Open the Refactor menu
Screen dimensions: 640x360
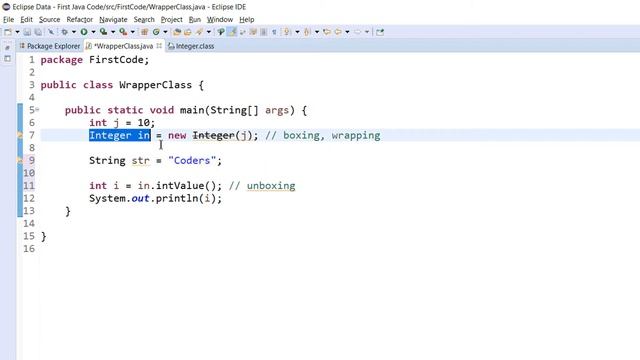(80, 20)
